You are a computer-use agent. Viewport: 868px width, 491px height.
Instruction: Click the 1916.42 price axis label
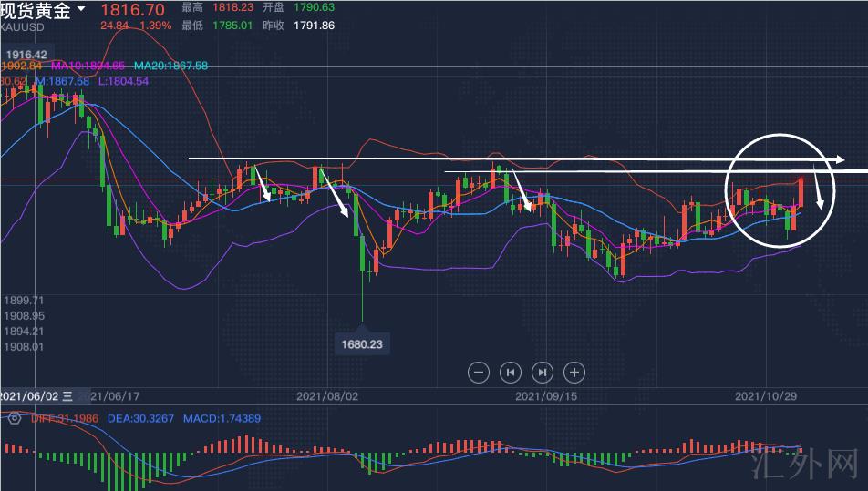[x=26, y=54]
